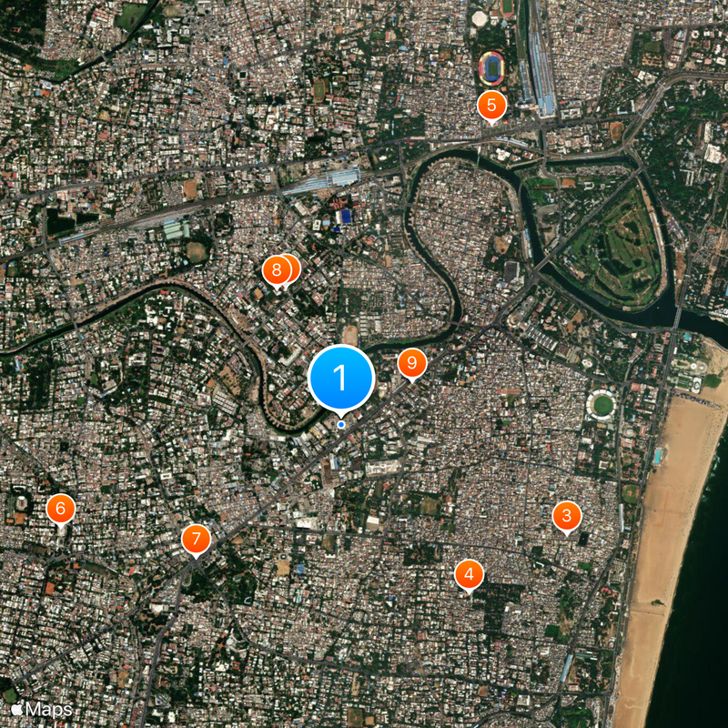Open the orange pin numbered 9
The width and height of the screenshot is (728, 728).
[412, 363]
